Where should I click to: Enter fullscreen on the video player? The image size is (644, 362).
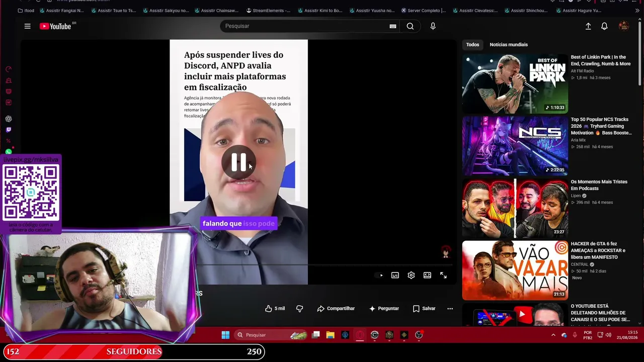443,275
